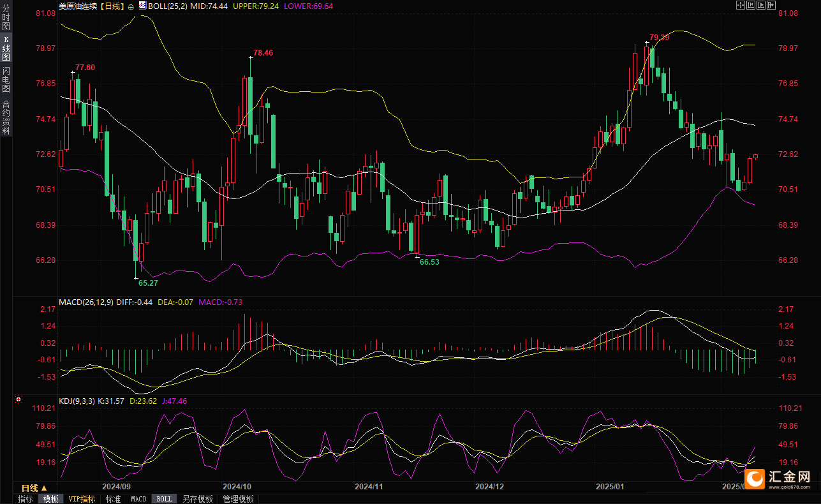Viewport: 821px width, 504px height.
Task: Open the 闪电图 sidebar tab
Action: coord(6,79)
